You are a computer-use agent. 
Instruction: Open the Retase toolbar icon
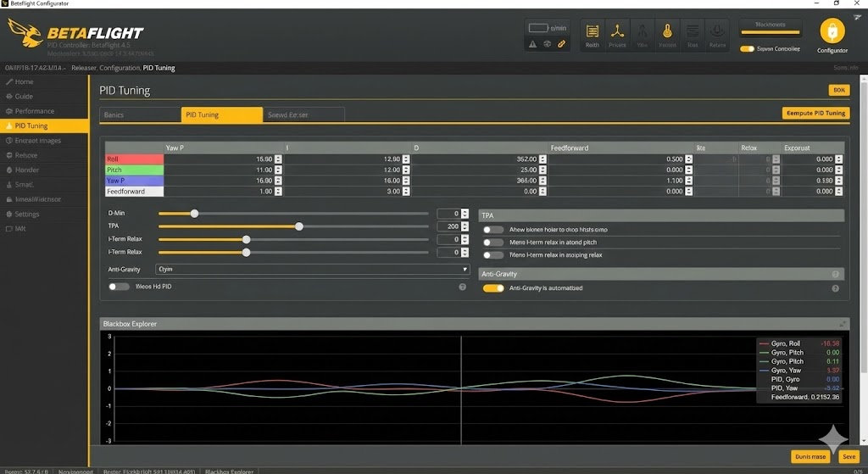pos(717,36)
